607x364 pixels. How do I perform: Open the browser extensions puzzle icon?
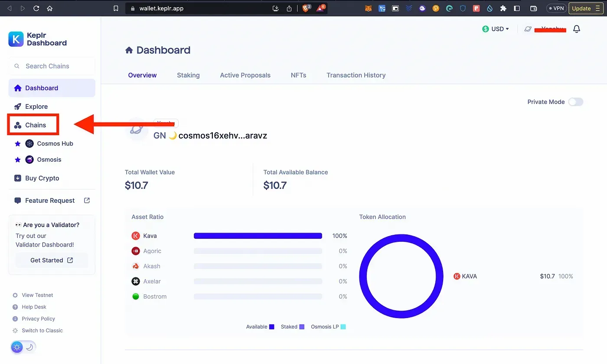coord(503,8)
